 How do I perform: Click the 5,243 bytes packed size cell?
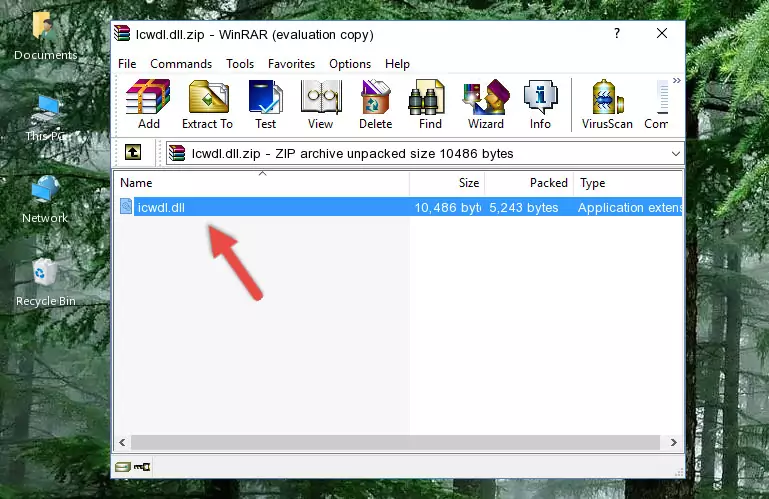coord(523,208)
